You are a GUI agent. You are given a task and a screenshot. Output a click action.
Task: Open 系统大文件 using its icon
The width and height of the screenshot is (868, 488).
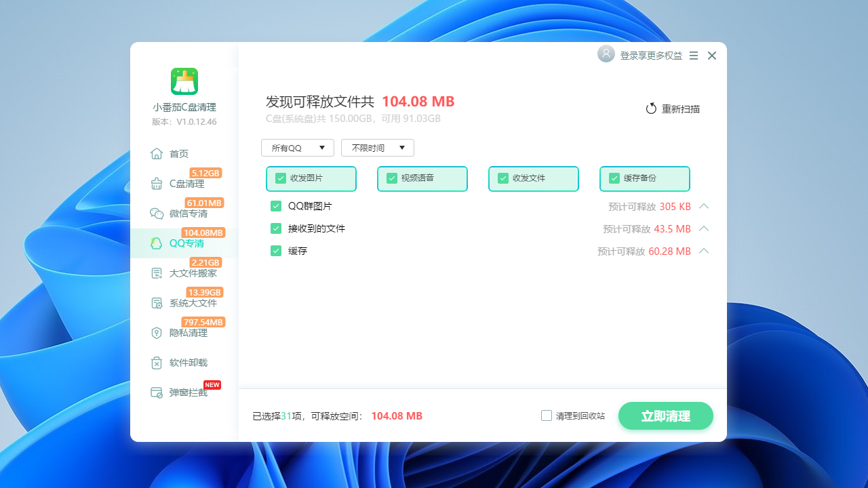point(156,302)
